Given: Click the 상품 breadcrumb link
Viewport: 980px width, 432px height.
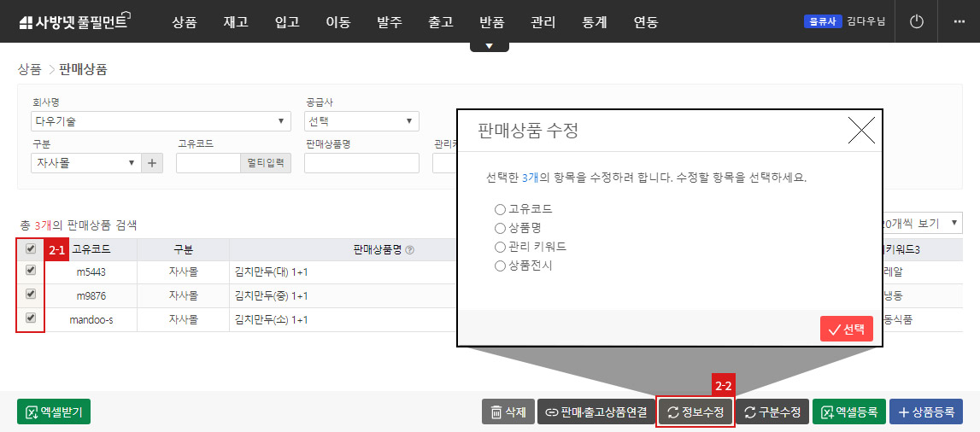Looking at the screenshot, I should tap(29, 70).
